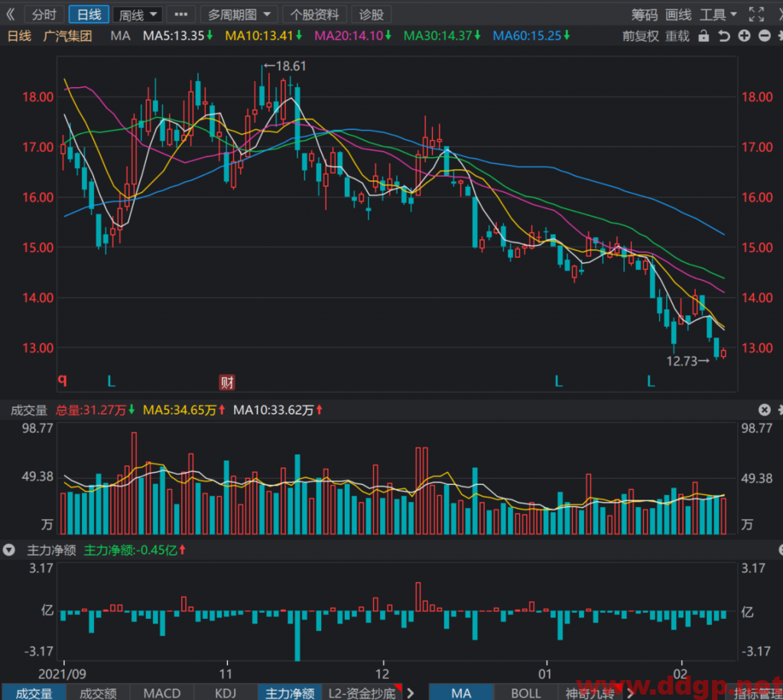Collapse the 主力净额 indicator panel
Viewport: 783px width, 700px height.
point(9,550)
